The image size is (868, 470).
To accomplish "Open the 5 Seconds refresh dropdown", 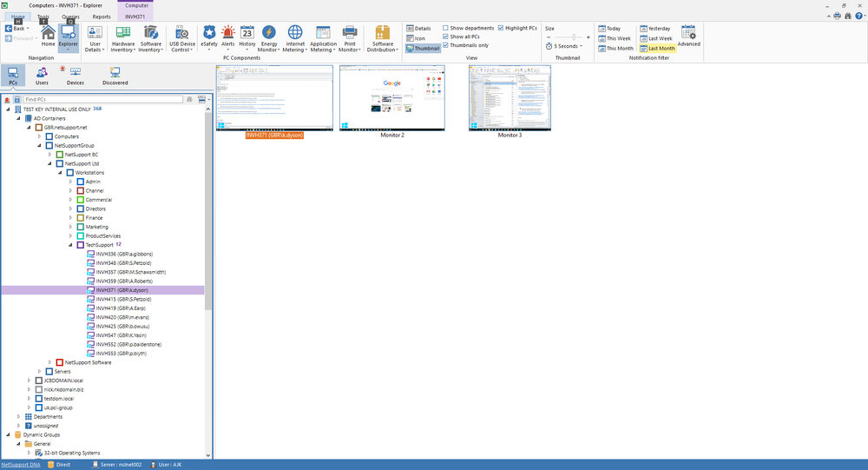I will [565, 46].
